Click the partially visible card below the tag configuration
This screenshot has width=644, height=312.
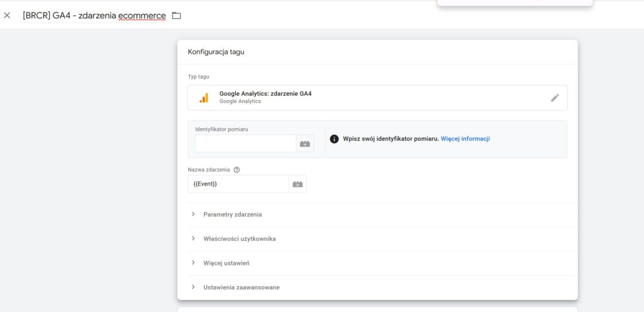377,309
